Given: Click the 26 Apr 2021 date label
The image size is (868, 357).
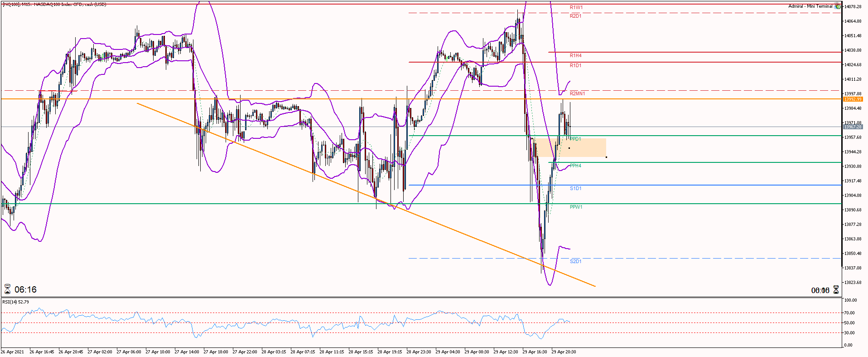Looking at the screenshot, I should (x=12, y=352).
